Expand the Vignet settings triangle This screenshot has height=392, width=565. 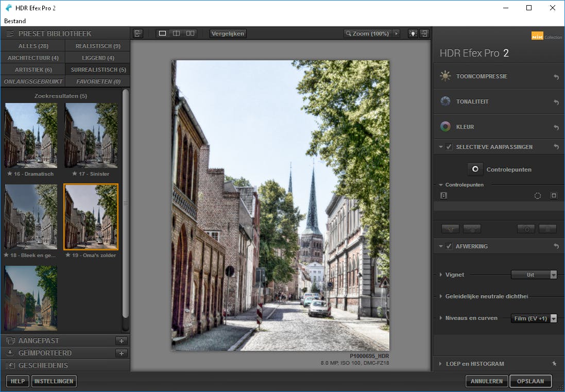coord(441,275)
